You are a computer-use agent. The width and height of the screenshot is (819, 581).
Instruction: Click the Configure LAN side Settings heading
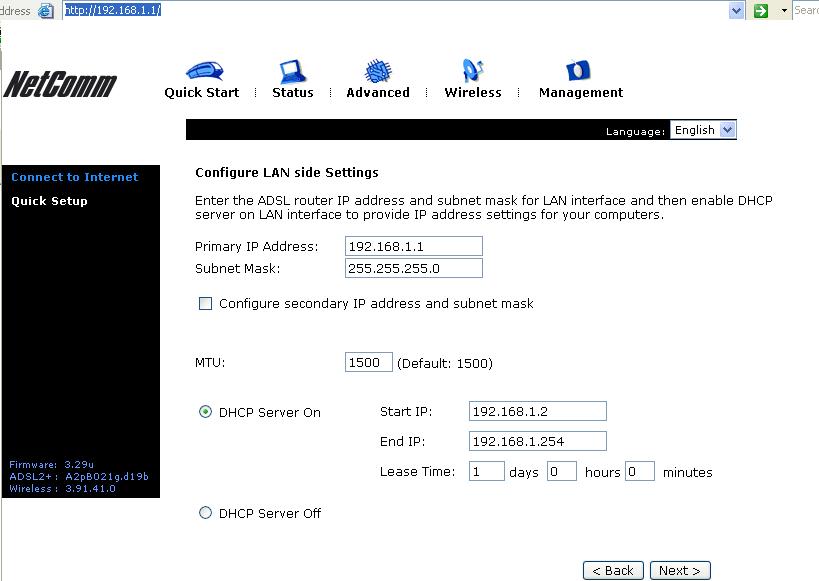pos(287,173)
